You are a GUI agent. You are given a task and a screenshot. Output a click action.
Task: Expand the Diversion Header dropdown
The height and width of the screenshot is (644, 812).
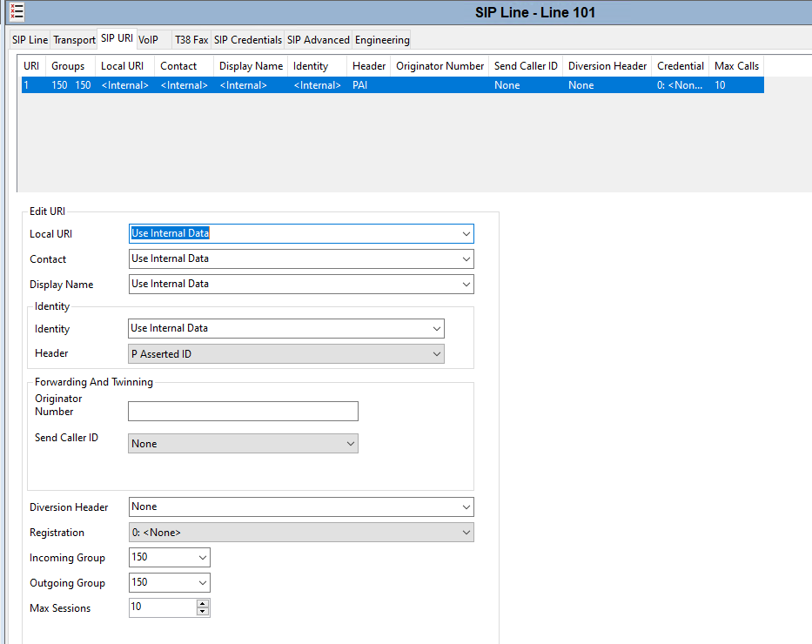(x=466, y=507)
